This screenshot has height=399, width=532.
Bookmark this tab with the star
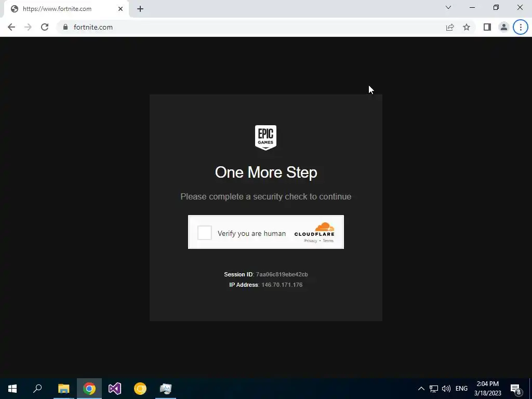467,27
